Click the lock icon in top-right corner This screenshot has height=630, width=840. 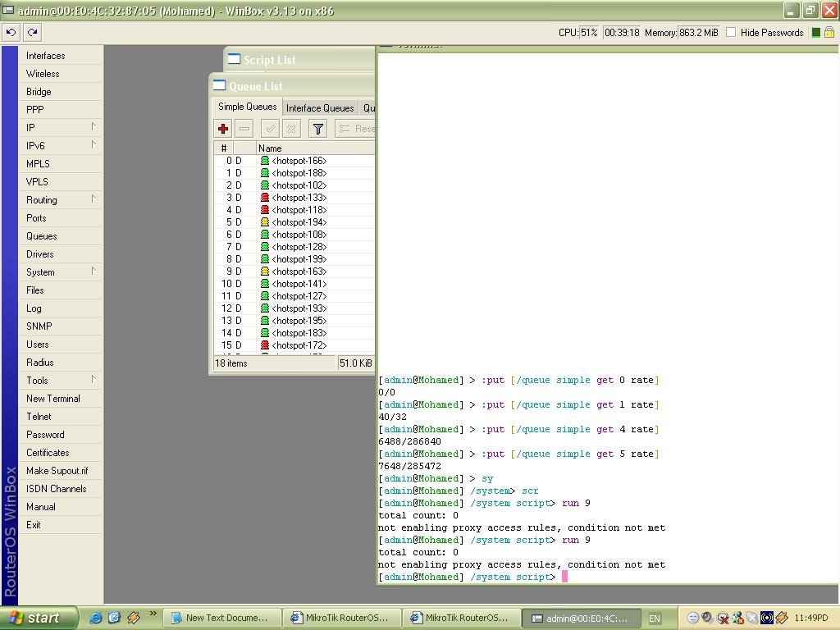tap(829, 33)
